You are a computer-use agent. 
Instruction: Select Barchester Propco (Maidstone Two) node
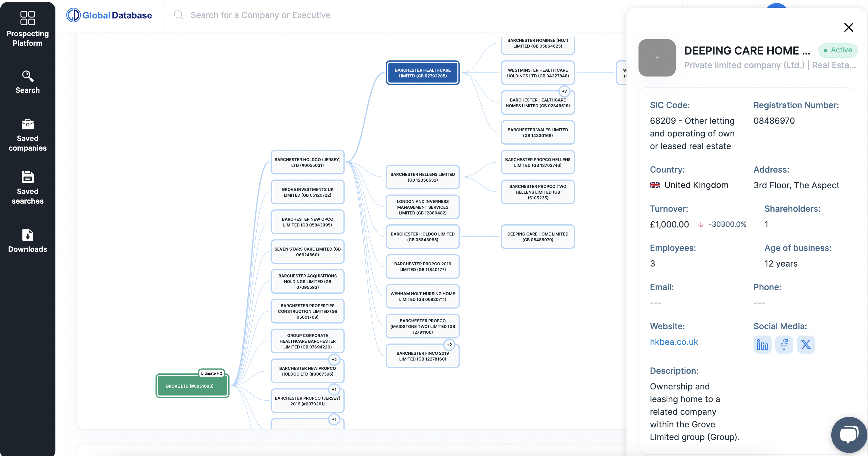click(423, 326)
